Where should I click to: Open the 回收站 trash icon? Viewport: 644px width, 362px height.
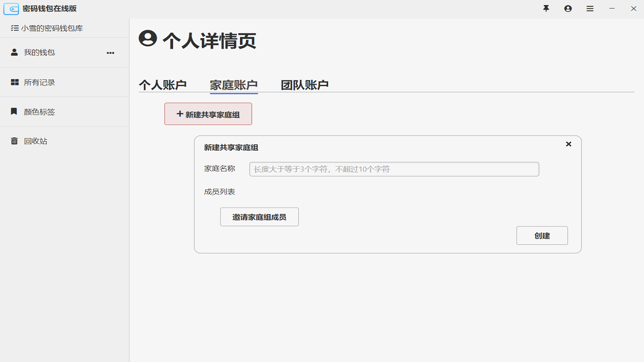pyautogui.click(x=14, y=141)
